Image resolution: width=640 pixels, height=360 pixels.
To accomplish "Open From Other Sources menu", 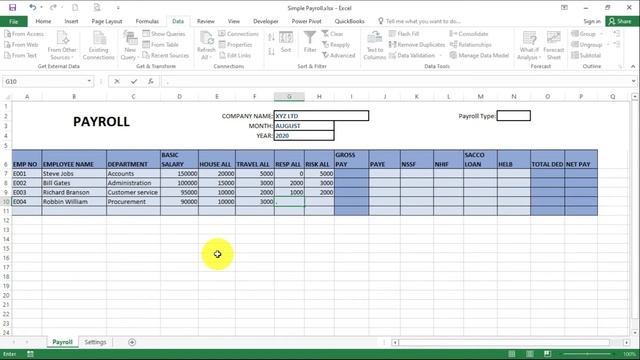I will 62,45.
